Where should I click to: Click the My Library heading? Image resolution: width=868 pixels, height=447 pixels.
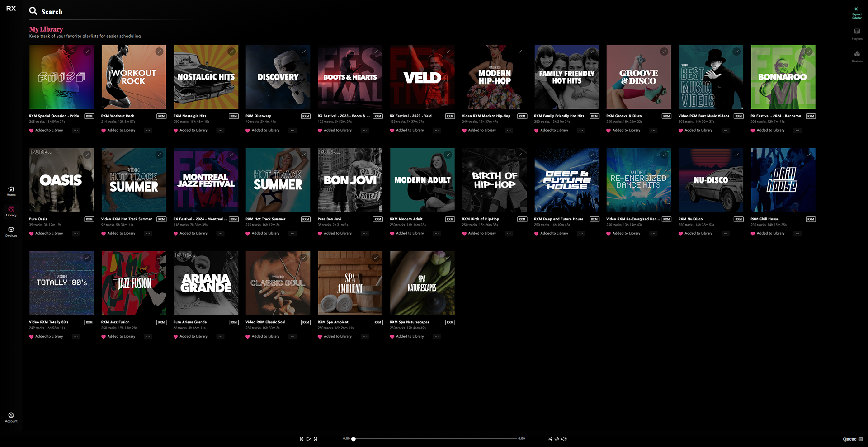tap(46, 29)
